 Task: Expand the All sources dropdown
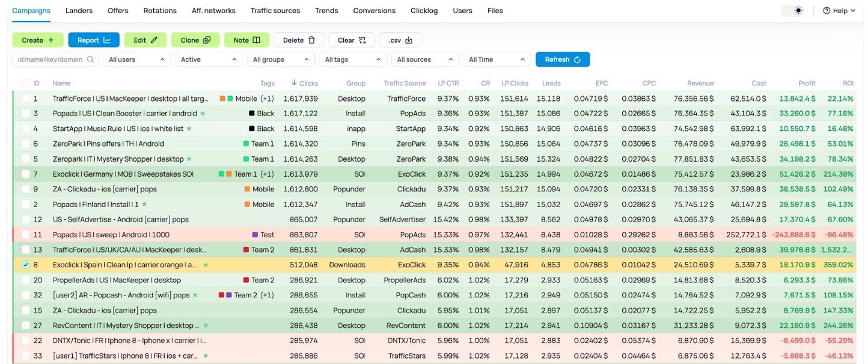[424, 59]
